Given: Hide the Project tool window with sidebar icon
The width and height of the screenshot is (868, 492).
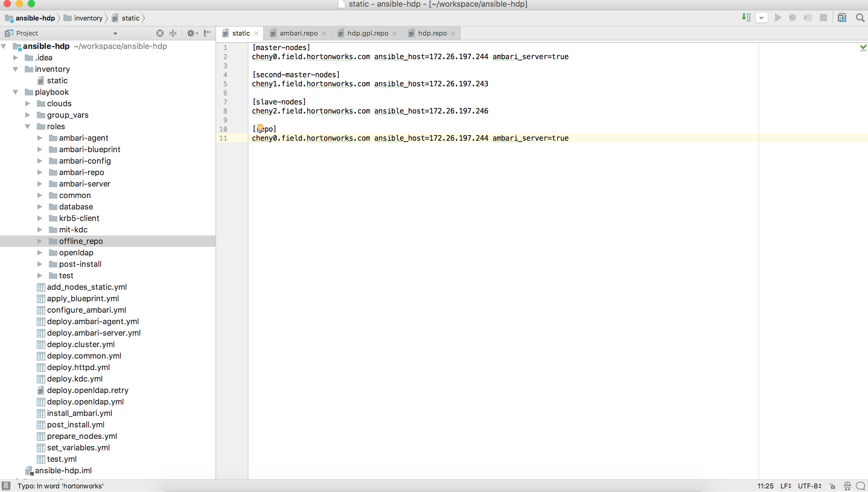Looking at the screenshot, I should tap(207, 33).
